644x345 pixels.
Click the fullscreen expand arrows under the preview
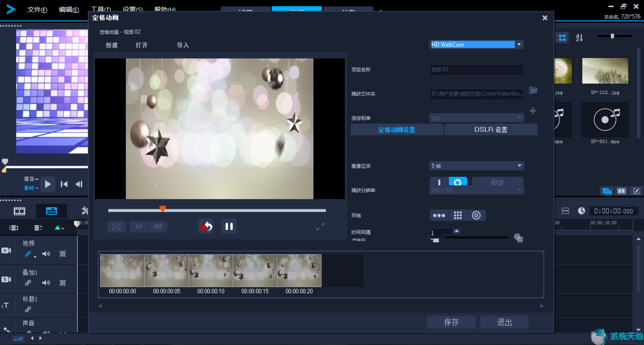(320, 227)
